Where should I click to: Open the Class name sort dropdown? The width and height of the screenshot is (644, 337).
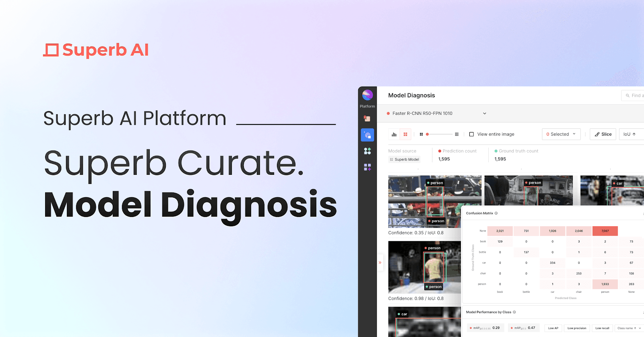click(x=629, y=328)
